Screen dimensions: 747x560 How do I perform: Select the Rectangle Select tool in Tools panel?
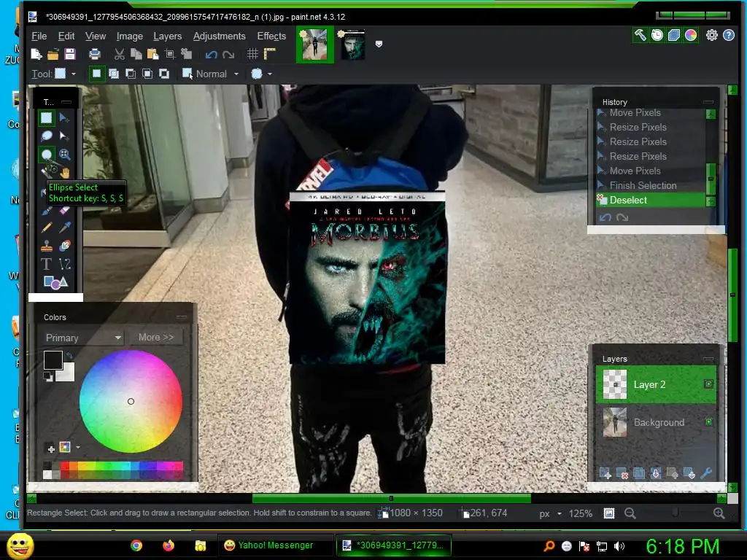[x=46, y=117]
